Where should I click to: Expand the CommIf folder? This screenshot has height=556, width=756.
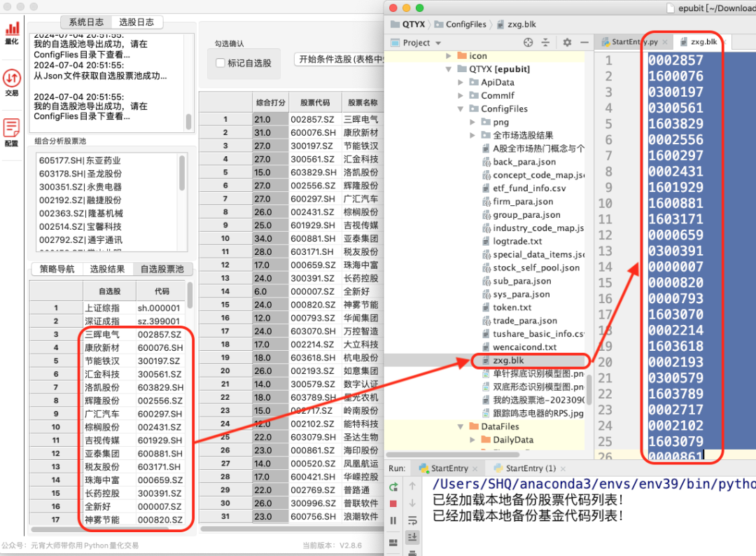pyautogui.click(x=461, y=95)
